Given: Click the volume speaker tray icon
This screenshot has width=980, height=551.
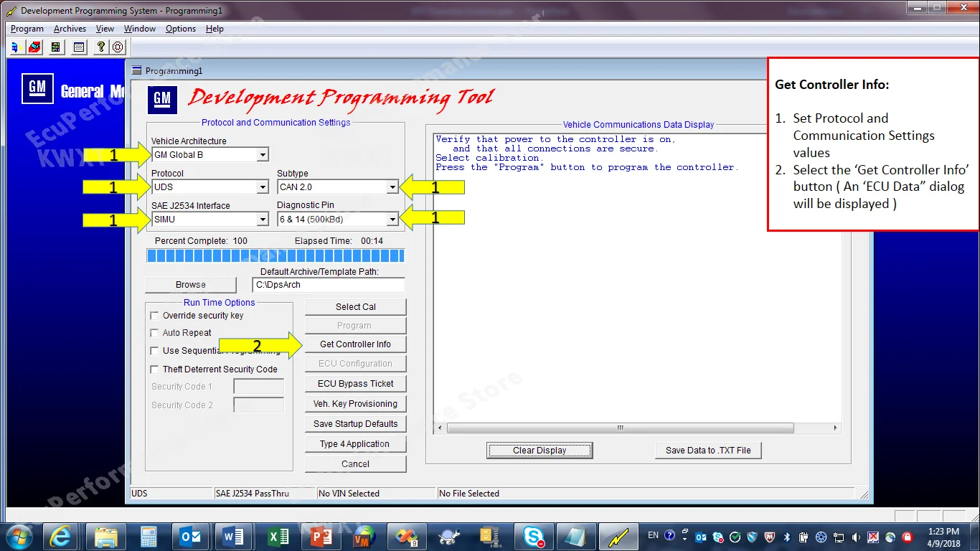Looking at the screenshot, I should [x=855, y=537].
